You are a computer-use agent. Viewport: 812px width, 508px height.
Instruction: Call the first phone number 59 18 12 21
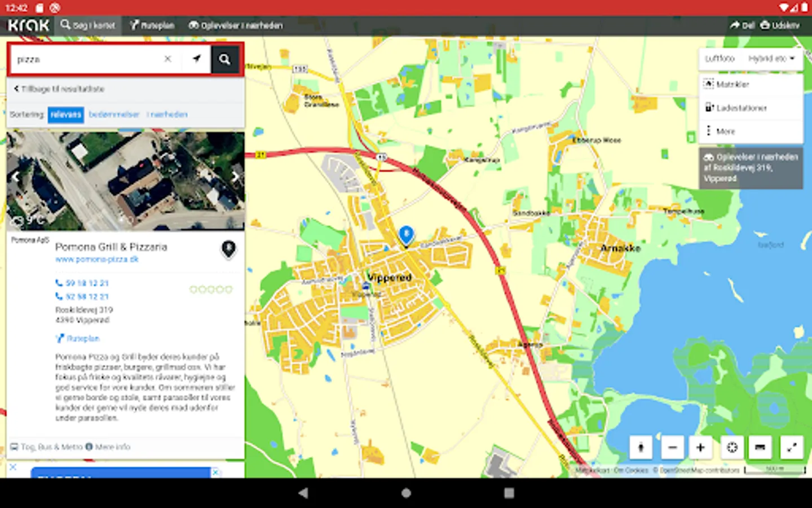82,283
